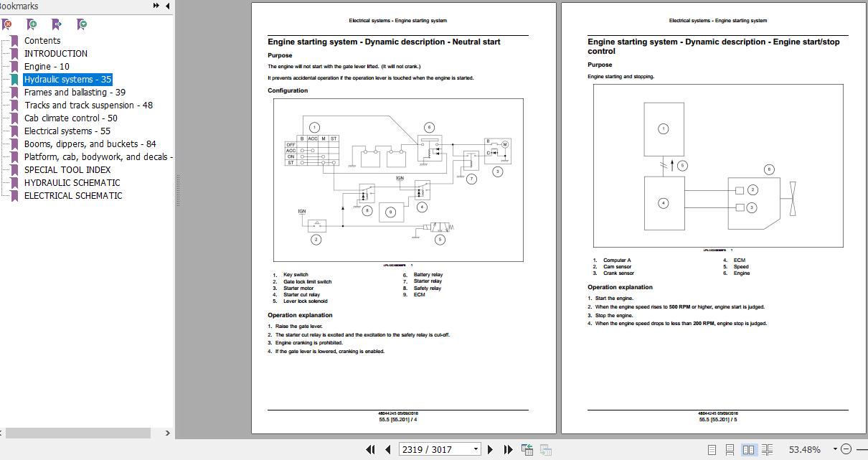This screenshot has height=460, width=868.
Task: Select the HYDRAULIC SCHEMATIC bookmark
Action: point(72,183)
